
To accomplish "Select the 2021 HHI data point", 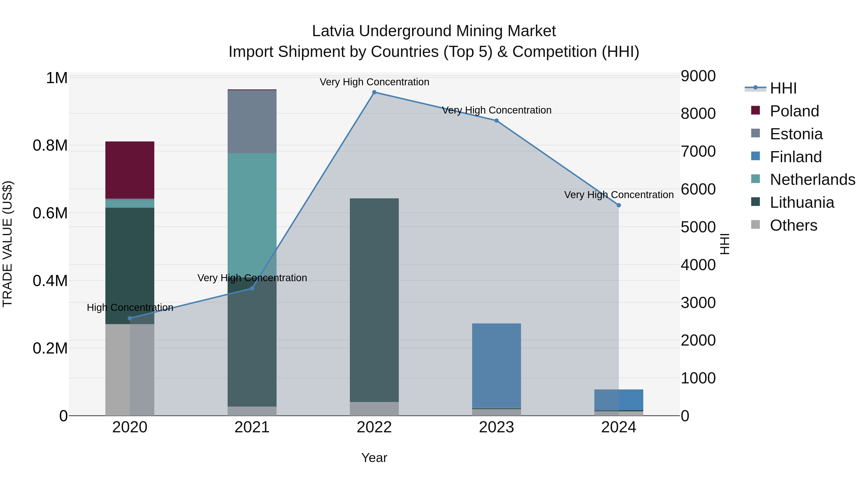I will click(x=252, y=288).
